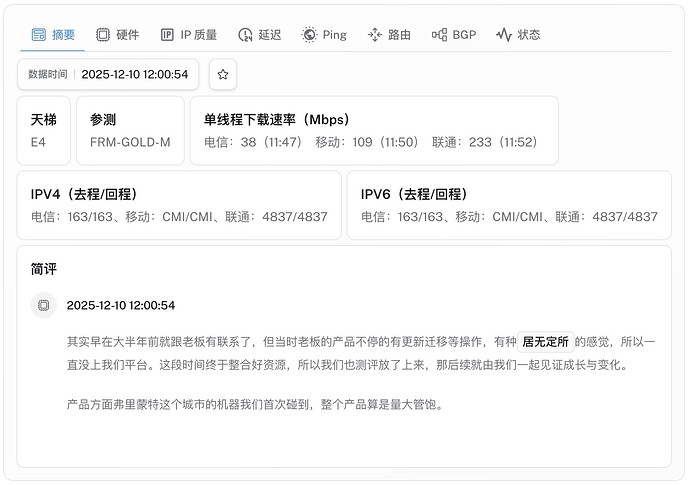Click the 摘要 summary tab icon
The image size is (690, 485).
point(39,35)
